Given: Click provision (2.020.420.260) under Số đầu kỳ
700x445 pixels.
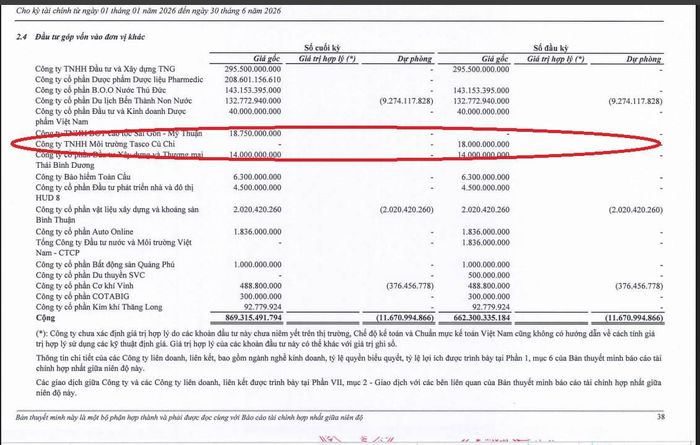Looking at the screenshot, I should [636, 210].
